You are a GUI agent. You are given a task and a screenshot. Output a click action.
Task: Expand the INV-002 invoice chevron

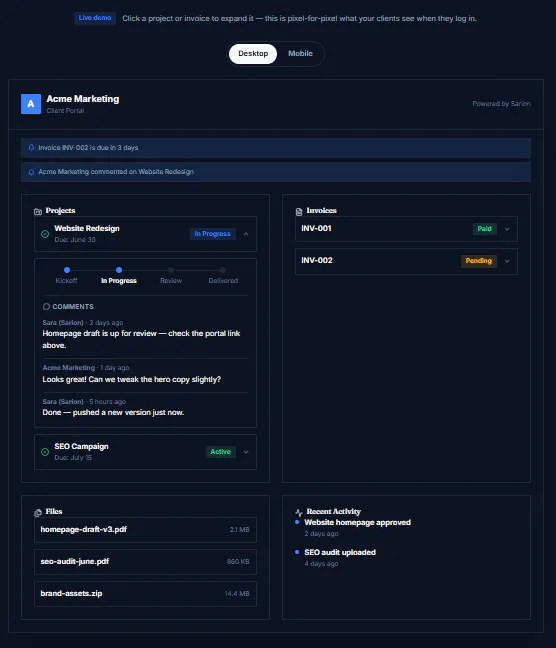[x=507, y=261]
